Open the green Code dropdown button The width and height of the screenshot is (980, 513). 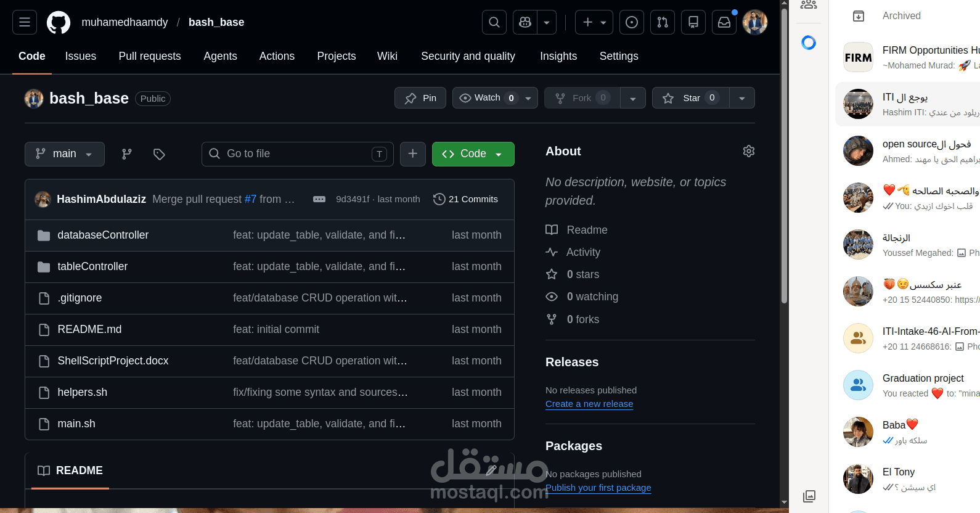tap(473, 154)
